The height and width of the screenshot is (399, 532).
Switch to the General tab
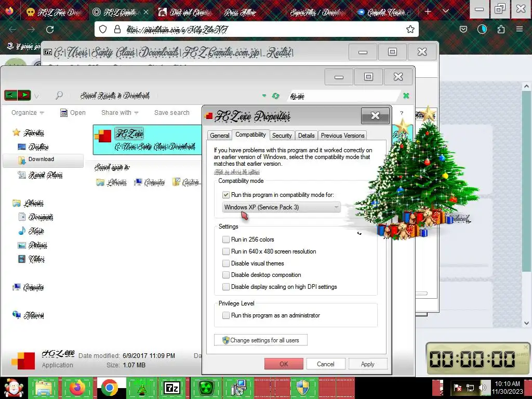(220, 136)
